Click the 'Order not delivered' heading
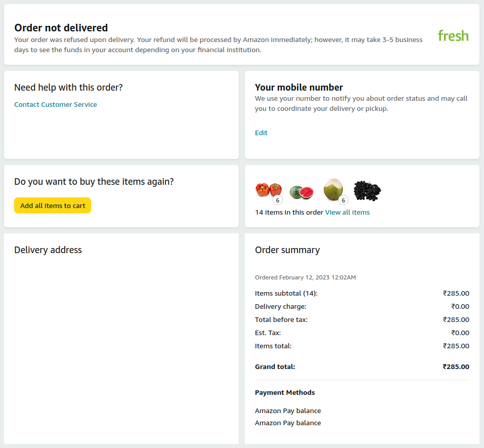The height and width of the screenshot is (448, 484). coord(61,28)
